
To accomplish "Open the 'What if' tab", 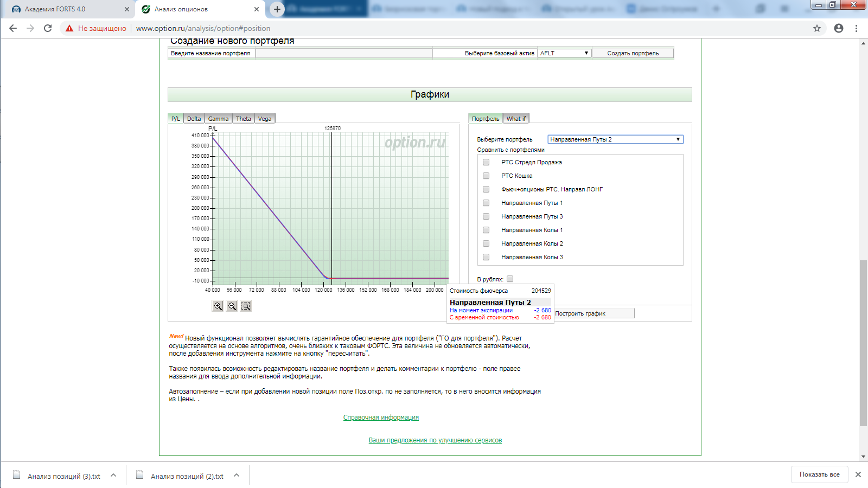I will 516,119.
